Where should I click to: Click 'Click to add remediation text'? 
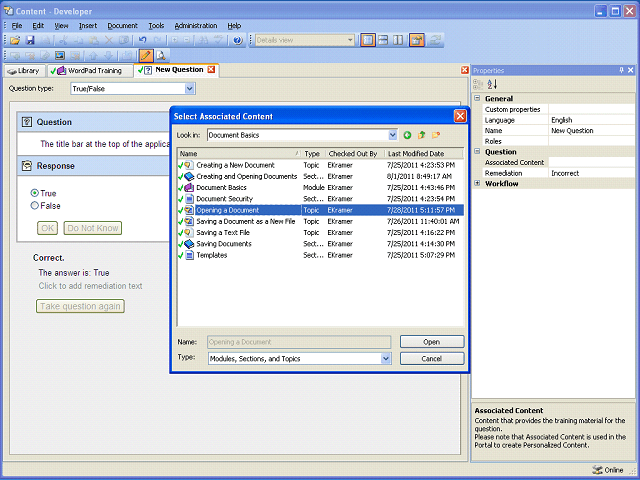tap(90, 286)
